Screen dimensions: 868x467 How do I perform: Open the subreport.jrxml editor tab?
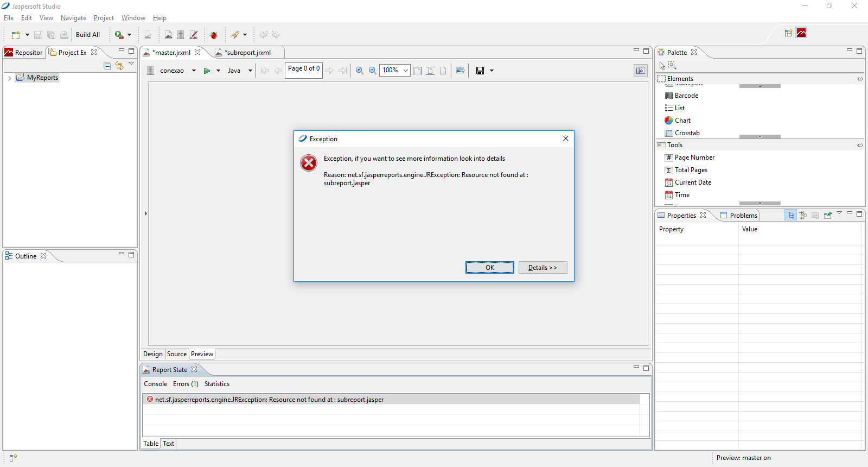click(248, 53)
